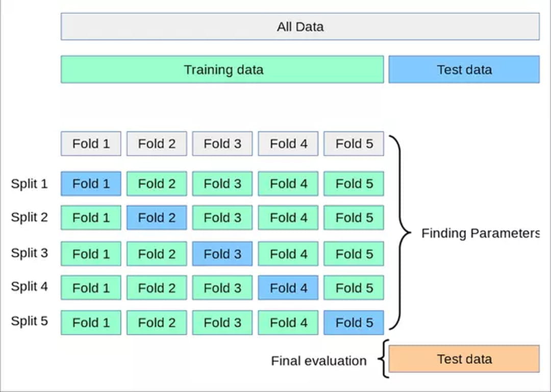The height and width of the screenshot is (392, 551).
Task: Click the gray Fold 1 header box
Action: [91, 143]
